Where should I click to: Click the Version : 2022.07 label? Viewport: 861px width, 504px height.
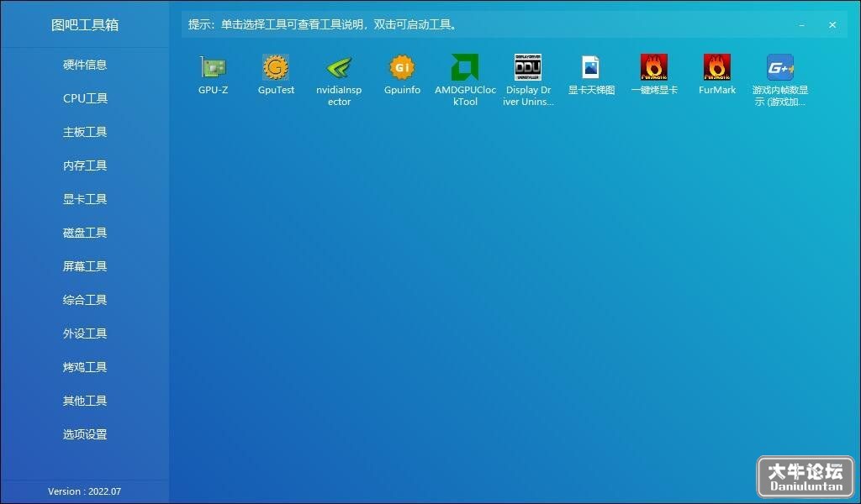pos(85,491)
